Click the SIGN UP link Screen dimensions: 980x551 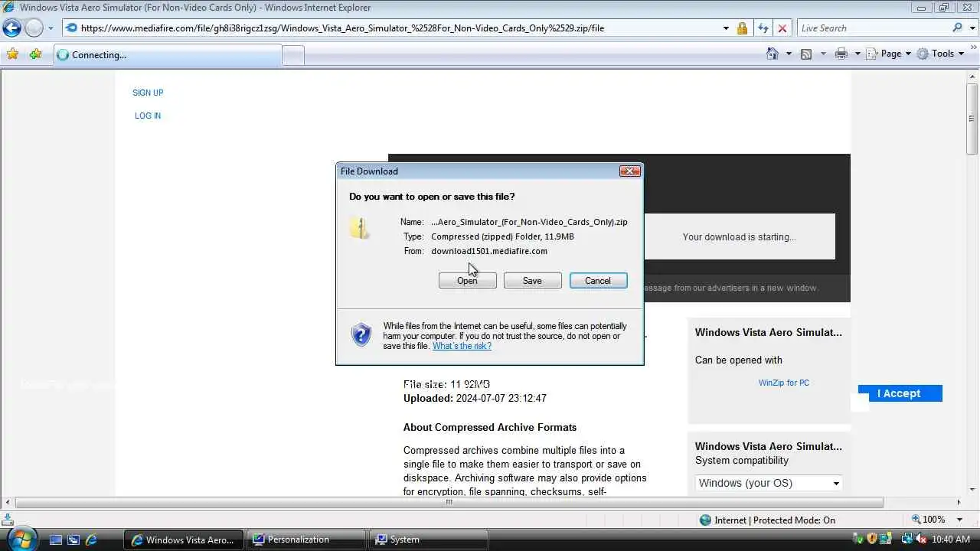pyautogui.click(x=148, y=93)
